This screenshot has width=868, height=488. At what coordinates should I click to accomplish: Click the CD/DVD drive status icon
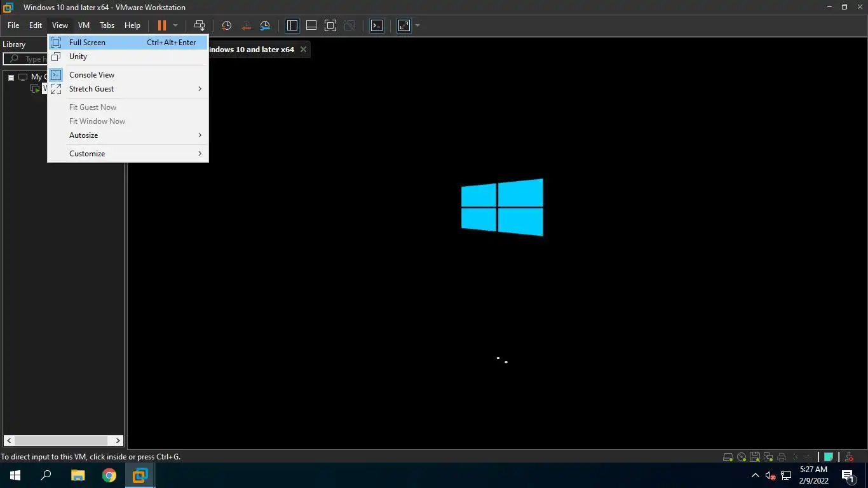742,457
